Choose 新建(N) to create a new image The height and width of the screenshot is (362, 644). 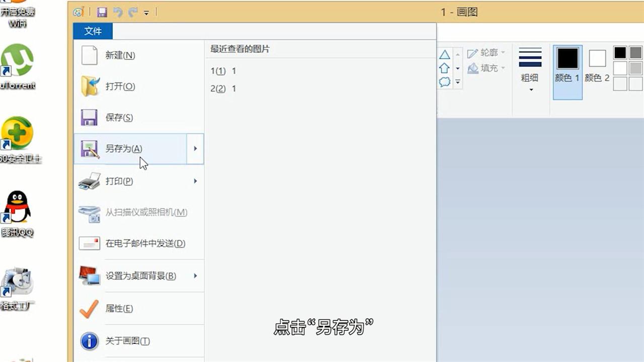(x=138, y=55)
